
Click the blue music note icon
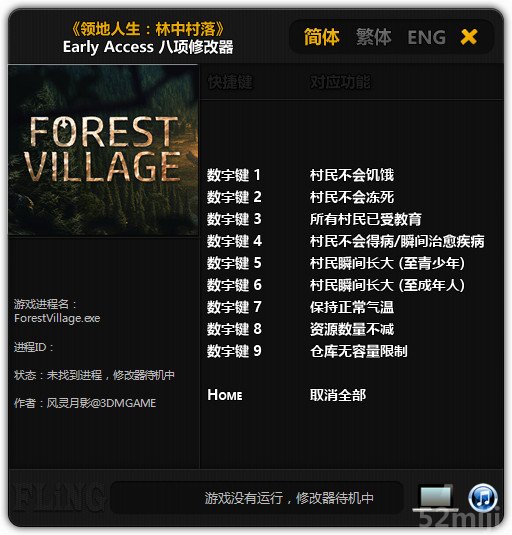coord(483,498)
